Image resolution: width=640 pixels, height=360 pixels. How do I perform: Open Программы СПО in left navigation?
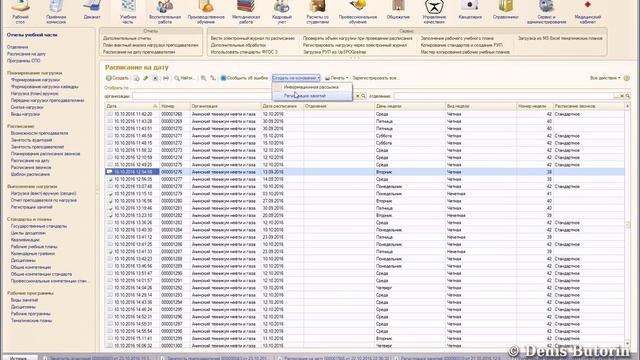pos(24,61)
